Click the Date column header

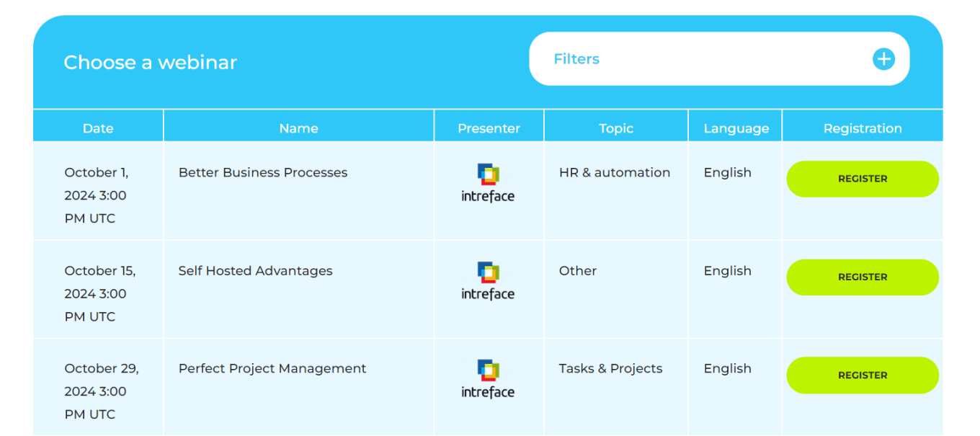[98, 128]
